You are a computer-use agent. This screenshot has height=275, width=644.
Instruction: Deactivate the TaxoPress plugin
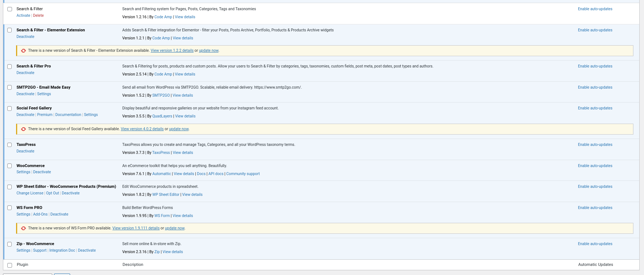coord(25,151)
